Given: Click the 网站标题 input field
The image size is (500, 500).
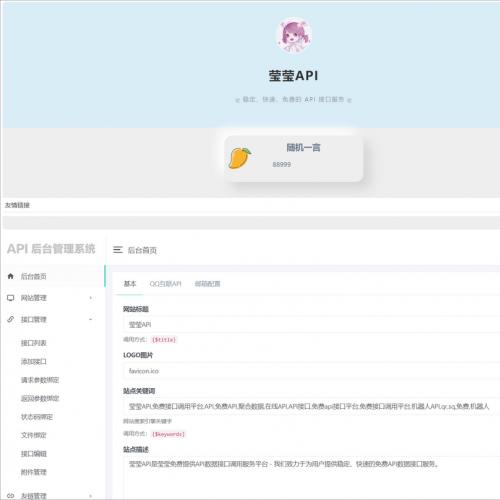Looking at the screenshot, I should pyautogui.click(x=311, y=324).
